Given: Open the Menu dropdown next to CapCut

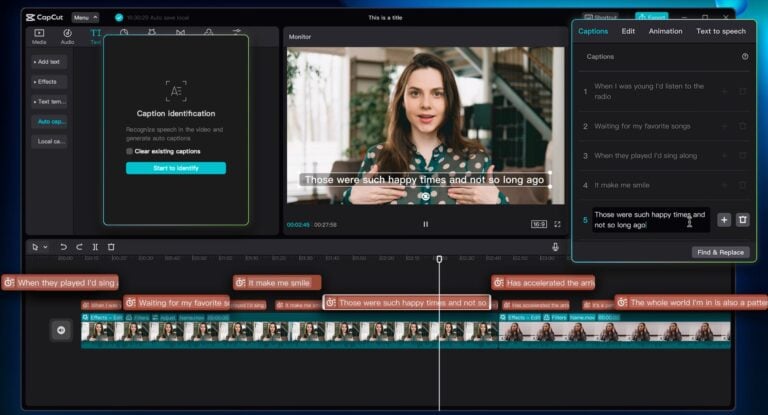Looking at the screenshot, I should click(85, 17).
